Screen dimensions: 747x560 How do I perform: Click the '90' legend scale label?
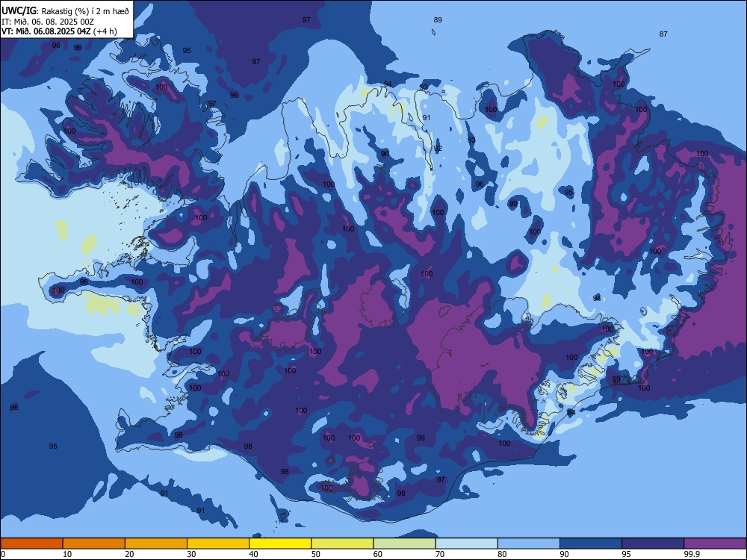[x=565, y=554]
